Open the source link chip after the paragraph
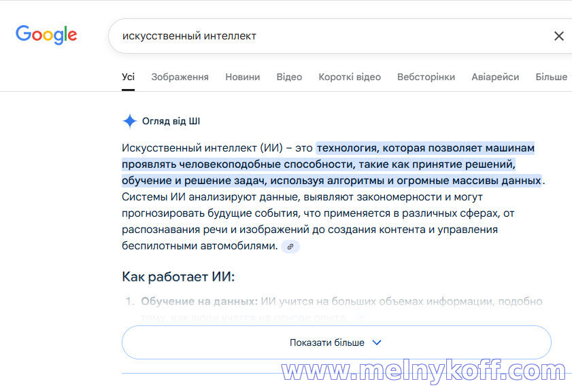Image resolution: width=572 pixels, height=392 pixels. 290,247
